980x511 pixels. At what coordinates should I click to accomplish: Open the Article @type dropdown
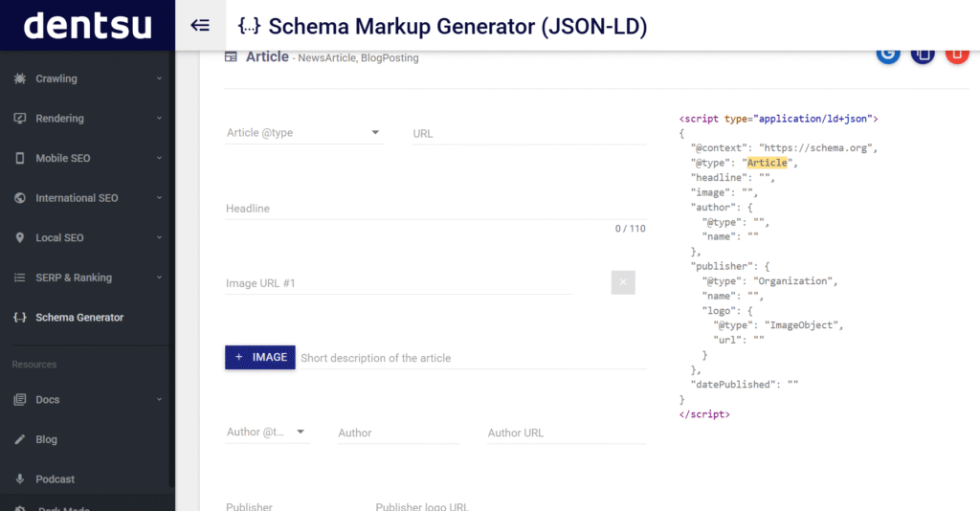pos(304,132)
